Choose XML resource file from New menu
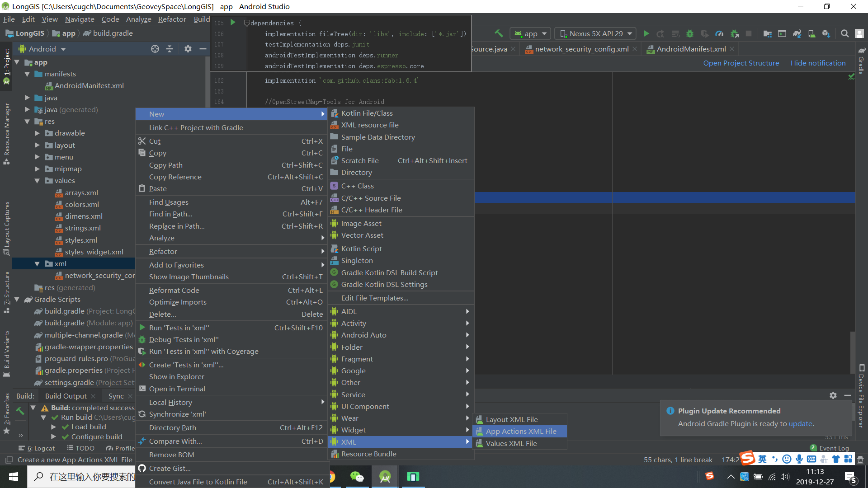This screenshot has width=868, height=488. click(401, 125)
